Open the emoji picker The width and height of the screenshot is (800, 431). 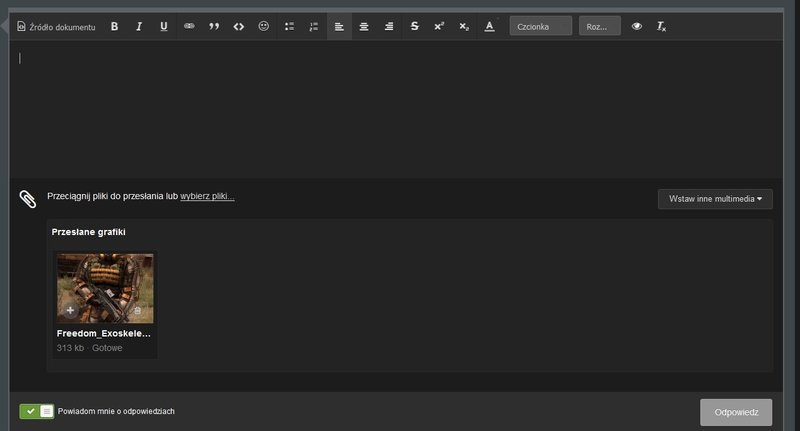[x=263, y=27]
